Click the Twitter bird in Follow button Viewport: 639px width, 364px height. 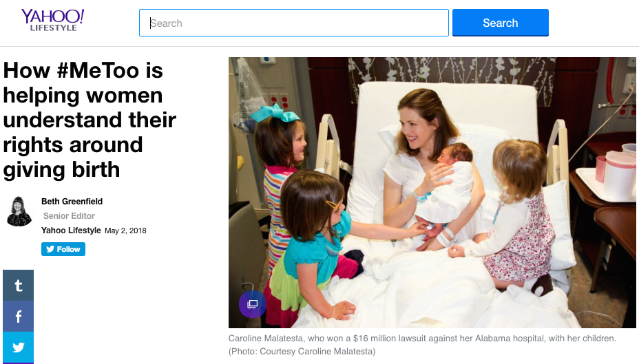[x=50, y=249]
